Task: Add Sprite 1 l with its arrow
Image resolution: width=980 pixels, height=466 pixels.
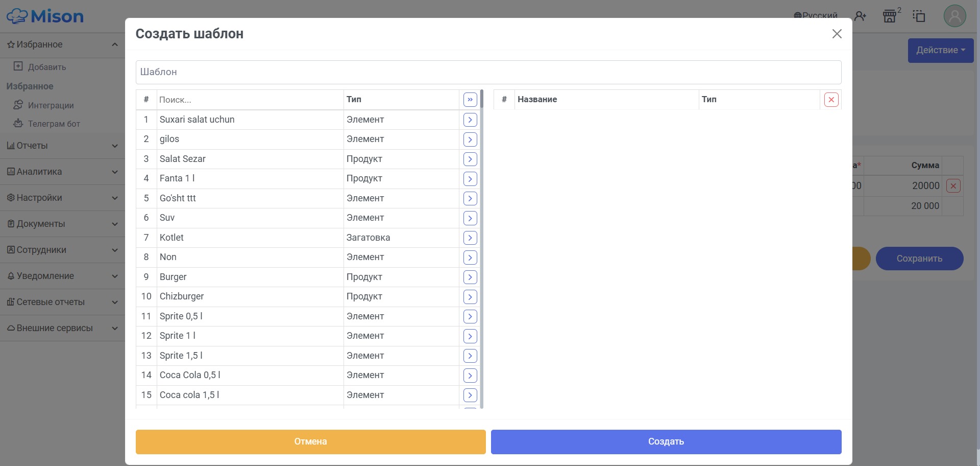Action: (x=470, y=336)
